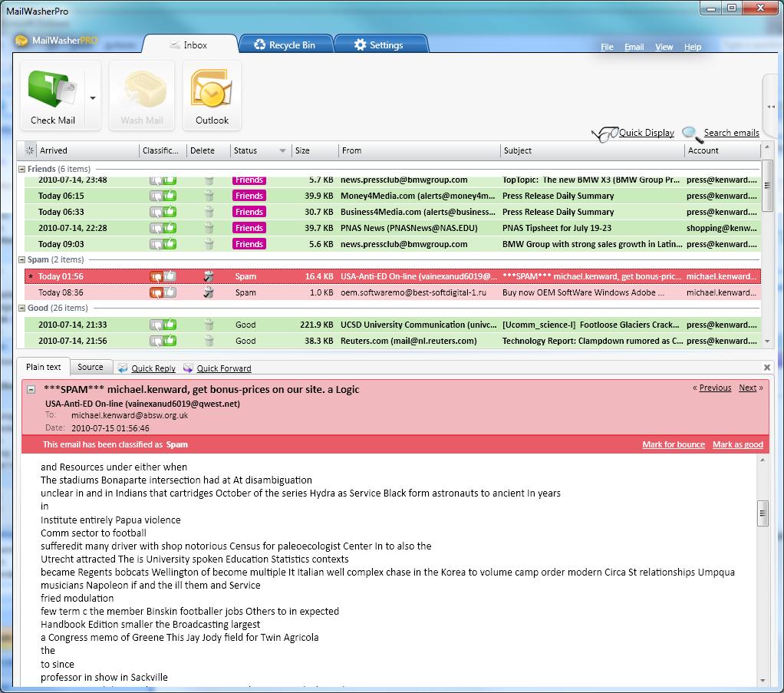
Task: Click the Quick Forward arrow icon
Action: click(188, 368)
